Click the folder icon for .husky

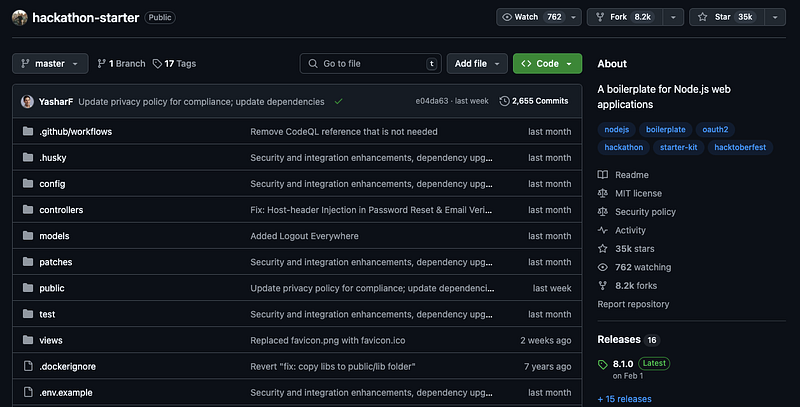(28, 157)
